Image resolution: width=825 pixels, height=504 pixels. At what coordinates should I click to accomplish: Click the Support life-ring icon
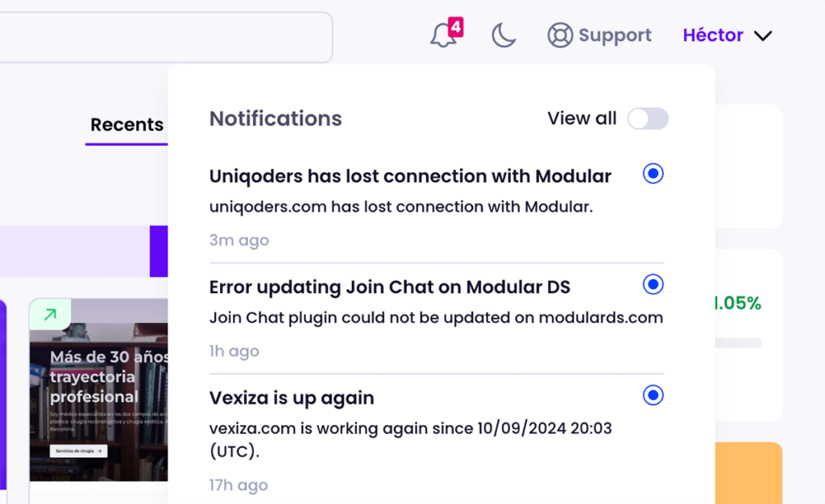click(559, 35)
